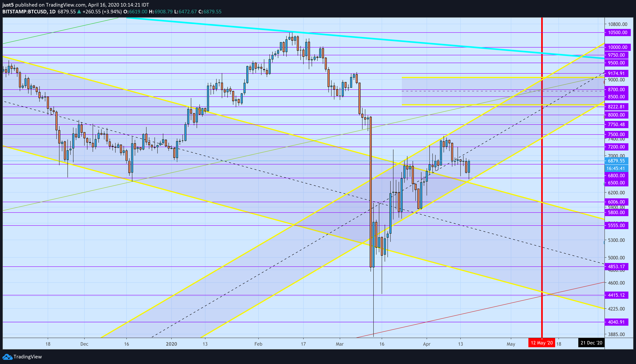Click the 2020 year label on time axis
The width and height of the screenshot is (636, 364).
pyautogui.click(x=171, y=344)
